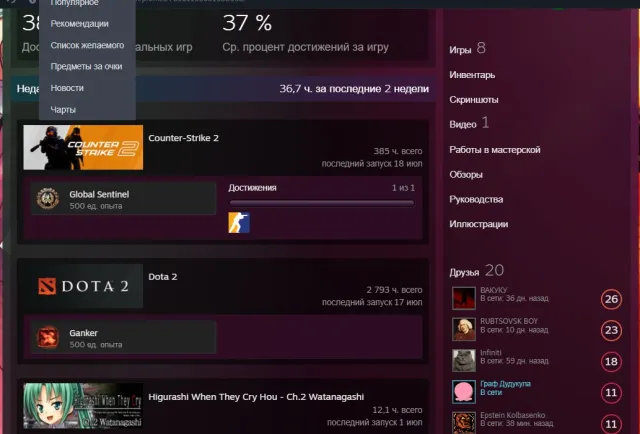The width and height of the screenshot is (640, 434).
Task: Open the Обзоры link
Action: pos(466,174)
